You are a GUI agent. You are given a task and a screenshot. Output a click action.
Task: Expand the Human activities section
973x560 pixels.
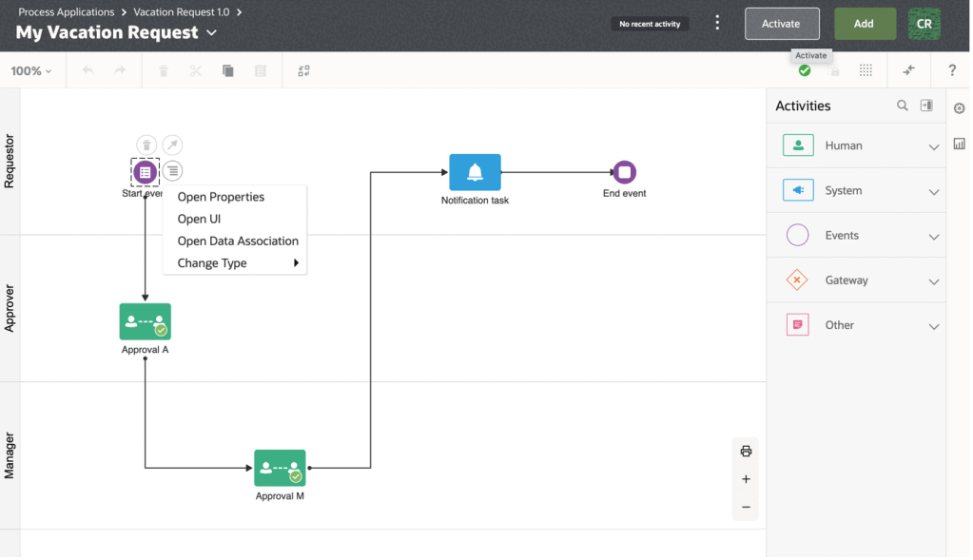pos(933,146)
